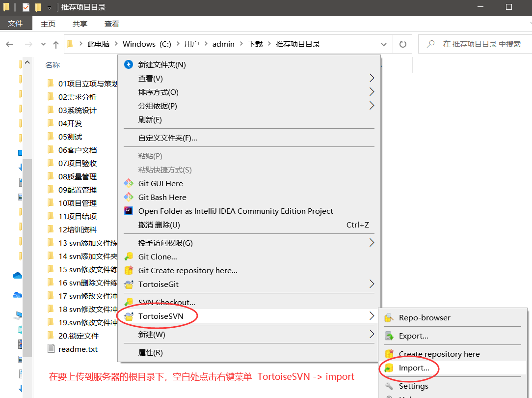Open the quick access toolbar customize dropdown
Screen dimensions: 532x398
49,8
